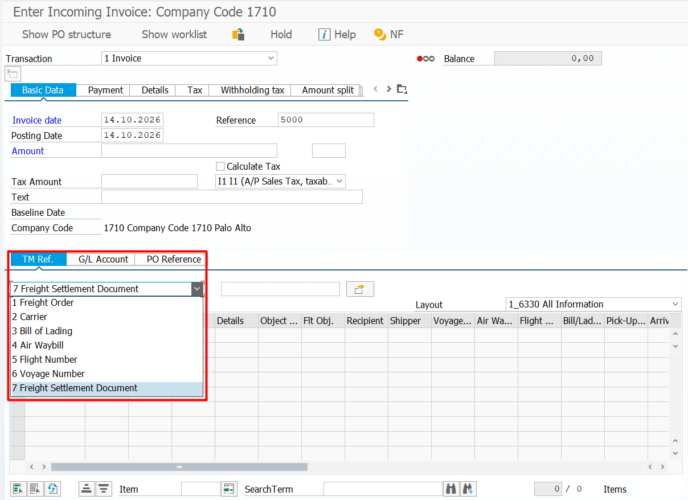Pick 3 Bill of Lading option
The width and height of the screenshot is (688, 500).
tap(107, 331)
